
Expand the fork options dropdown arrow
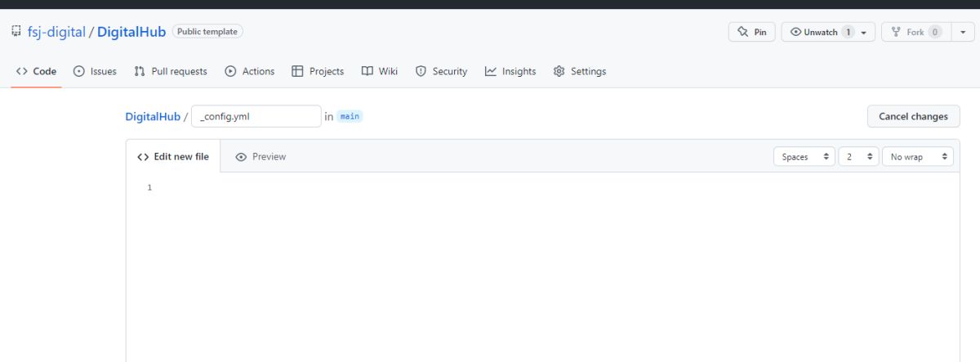(962, 32)
